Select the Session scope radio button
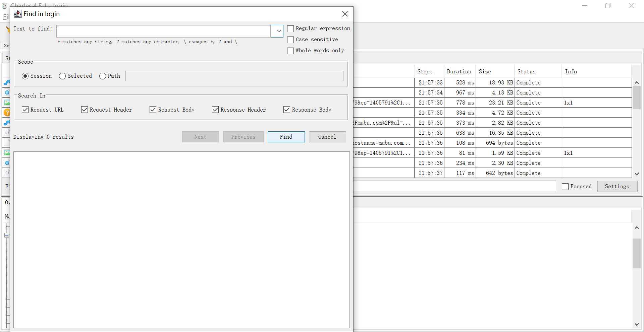 tap(25, 76)
